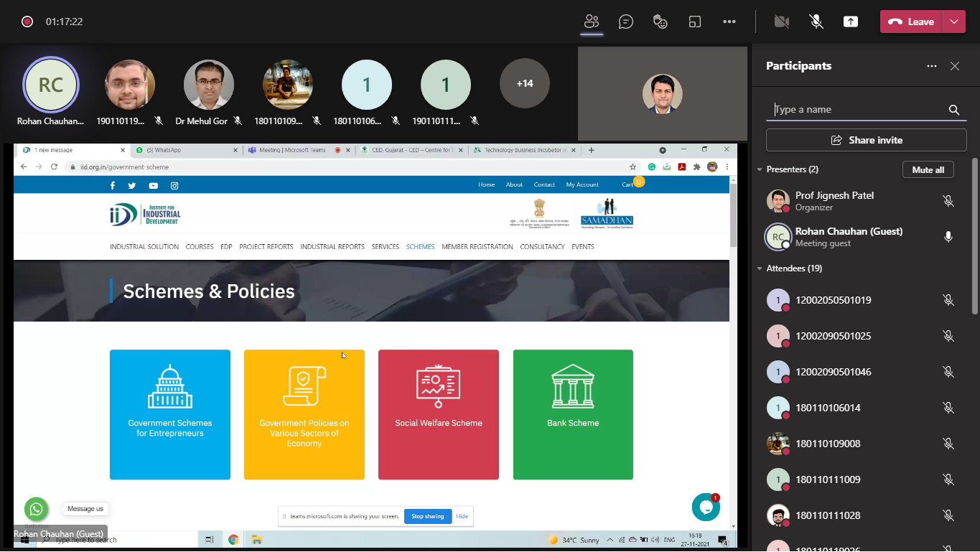The image size is (980, 552).
Task: Click the share content tray icon
Action: click(x=851, y=22)
